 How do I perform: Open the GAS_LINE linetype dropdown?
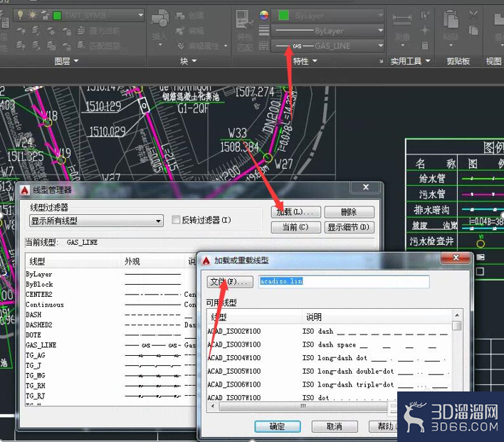tap(381, 46)
